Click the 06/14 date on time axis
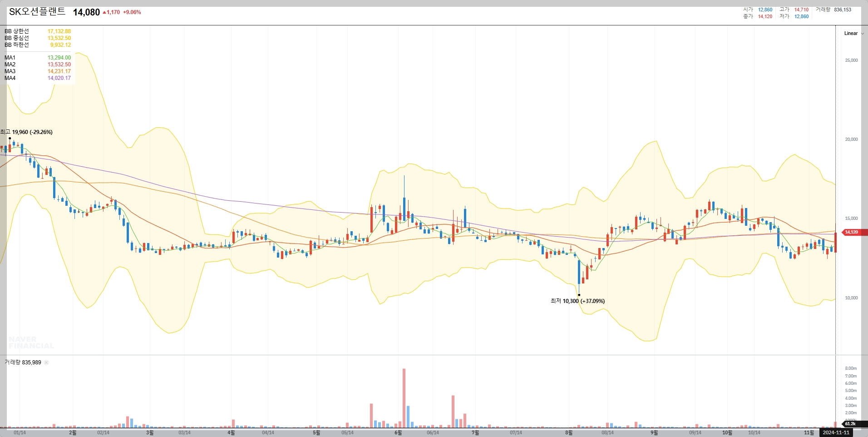868x437 pixels. 433,433
